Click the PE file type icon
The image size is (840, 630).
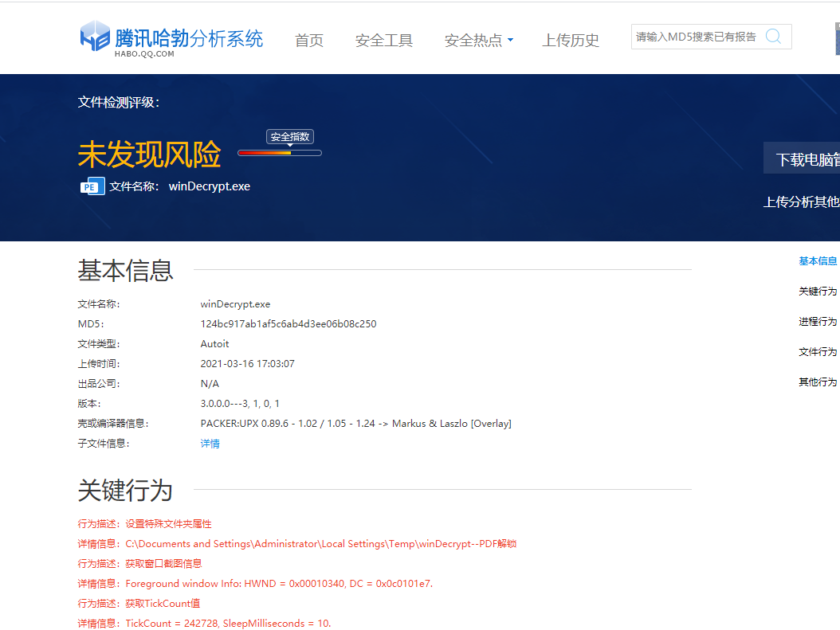[92, 186]
